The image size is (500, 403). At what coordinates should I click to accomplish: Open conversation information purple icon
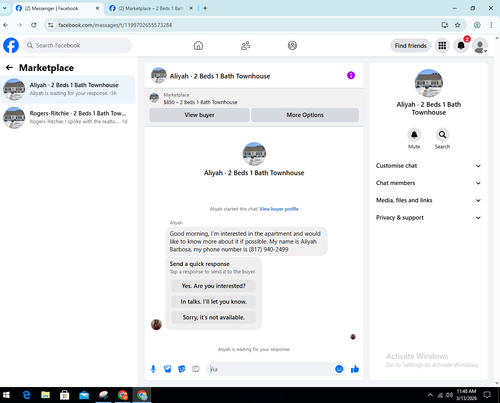(x=351, y=75)
